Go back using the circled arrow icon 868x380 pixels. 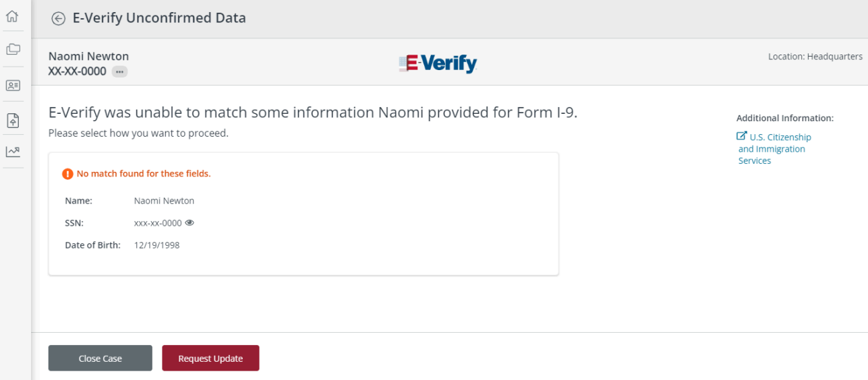tap(59, 19)
